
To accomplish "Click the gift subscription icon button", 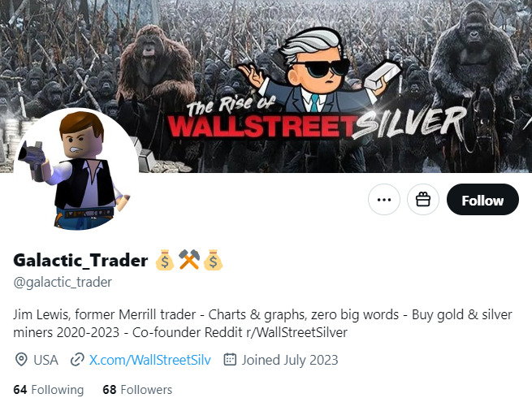I will [x=423, y=200].
